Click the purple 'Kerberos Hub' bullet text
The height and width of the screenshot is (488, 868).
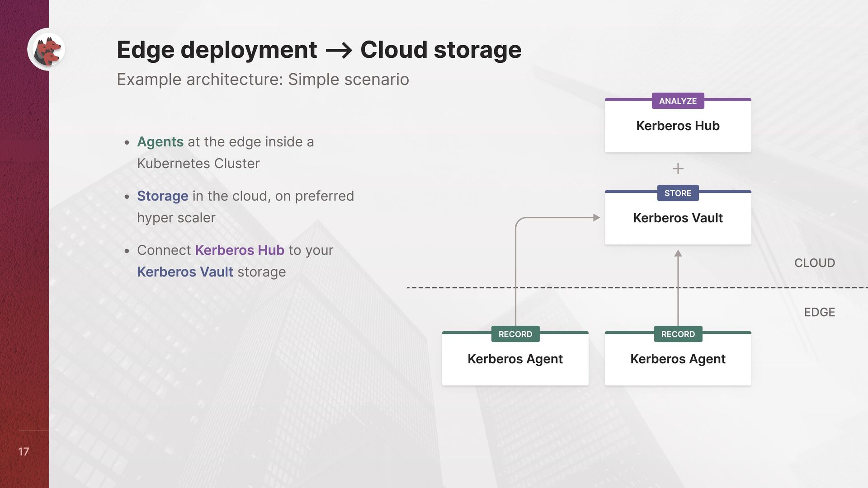(x=240, y=250)
